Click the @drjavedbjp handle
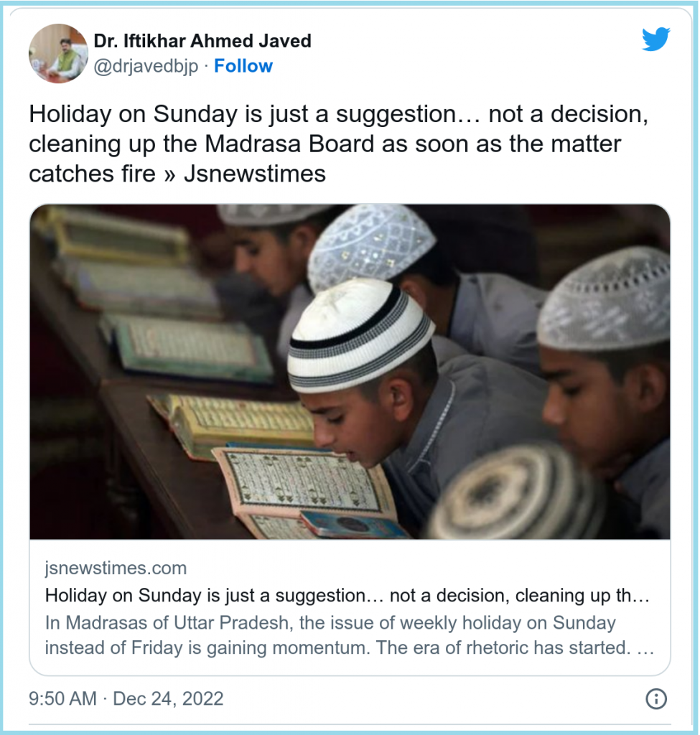 coord(146,66)
